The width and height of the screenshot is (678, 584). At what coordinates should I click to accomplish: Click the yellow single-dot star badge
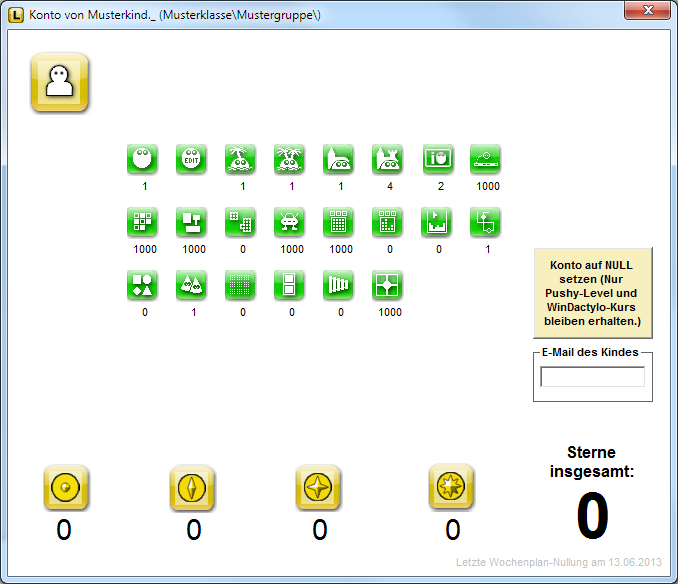coord(66,487)
